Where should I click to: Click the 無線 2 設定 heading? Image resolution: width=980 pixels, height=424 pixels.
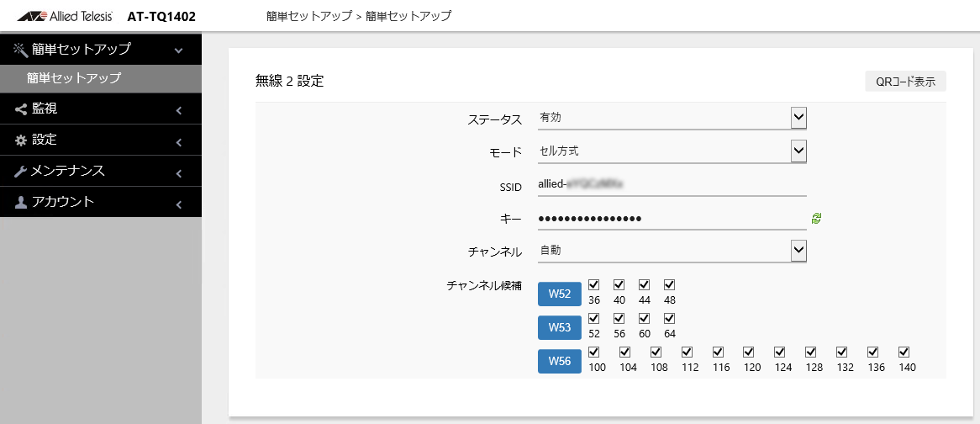pyautogui.click(x=289, y=81)
